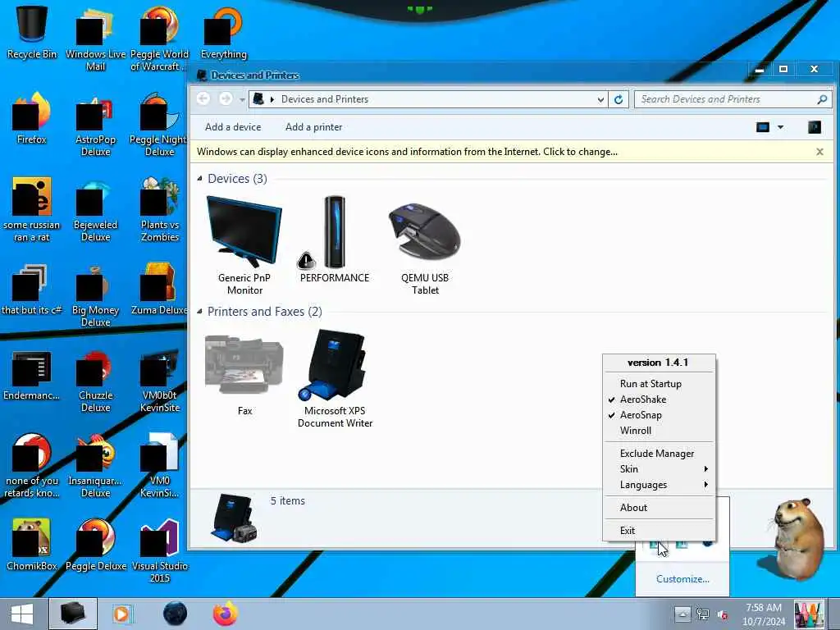840x630 pixels.
Task: Select Peggle Nights Deluxe desktop icon
Action: (159, 125)
